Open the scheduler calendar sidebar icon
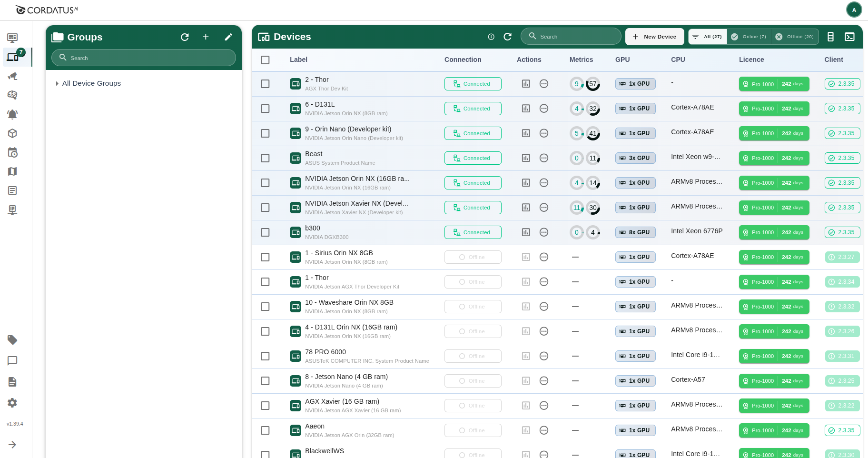The height and width of the screenshot is (458, 868). tap(12, 152)
